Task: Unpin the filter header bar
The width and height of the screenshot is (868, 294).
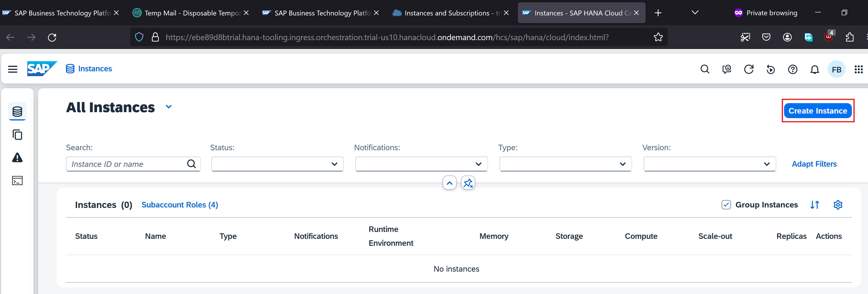Action: [468, 183]
